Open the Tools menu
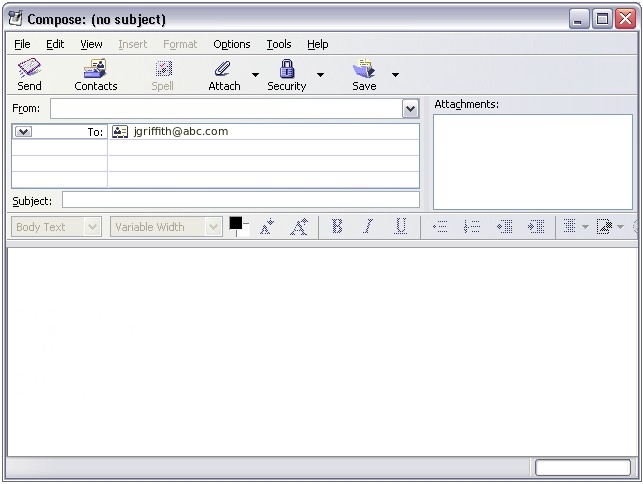643x484 pixels. point(279,44)
